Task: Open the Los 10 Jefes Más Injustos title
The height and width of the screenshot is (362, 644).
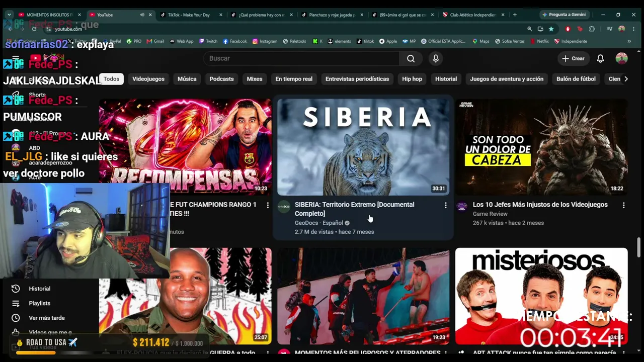Action: pos(540,205)
